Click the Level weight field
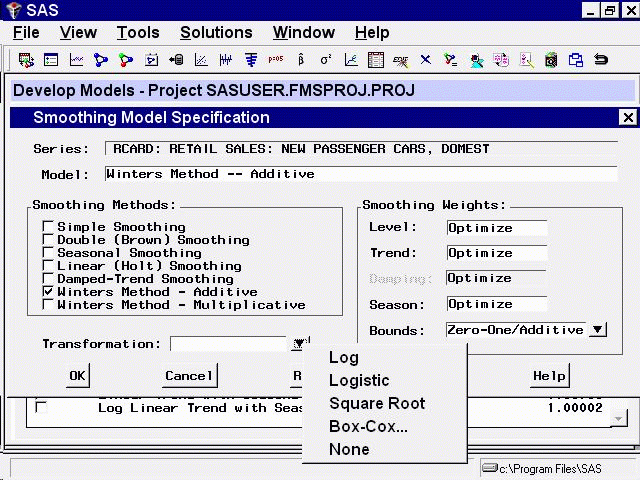This screenshot has height=480, width=640. pyautogui.click(x=497, y=228)
